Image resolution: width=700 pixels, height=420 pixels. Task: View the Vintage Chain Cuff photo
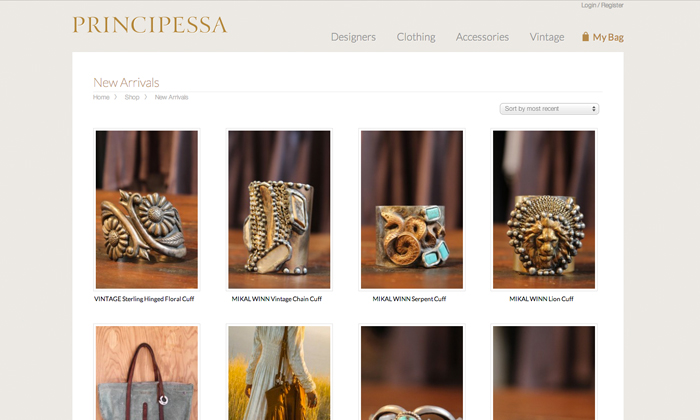(279, 209)
